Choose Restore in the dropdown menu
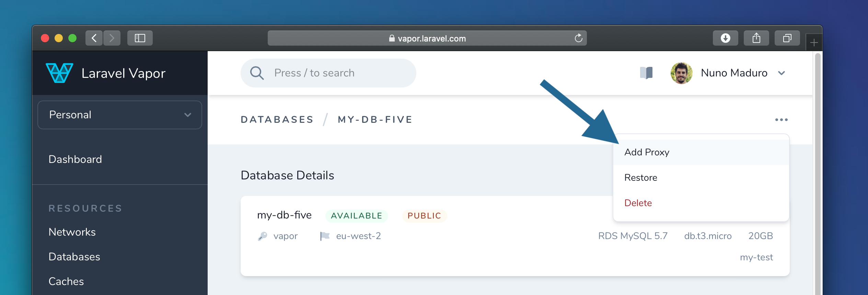868x295 pixels. (701, 178)
